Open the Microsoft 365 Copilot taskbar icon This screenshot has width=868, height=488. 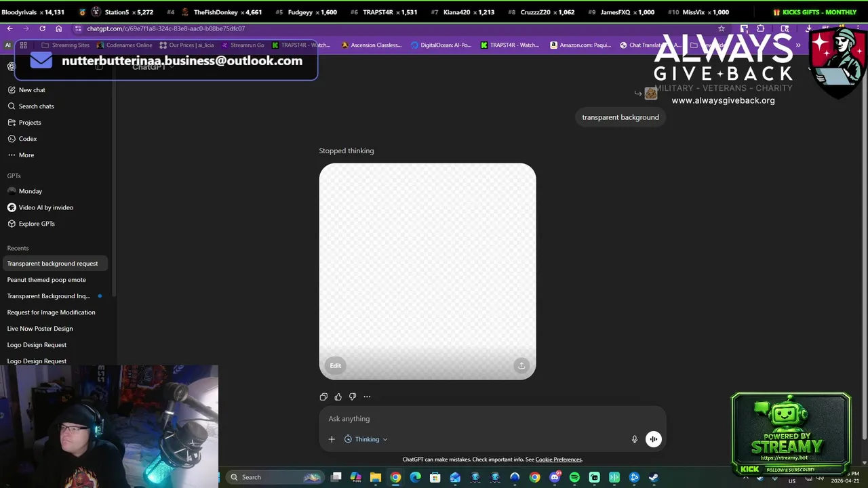click(355, 477)
